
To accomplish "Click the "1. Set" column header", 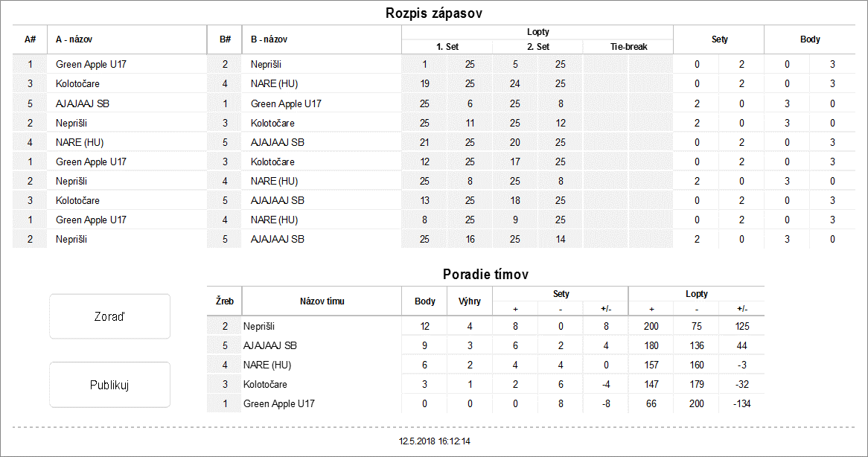I will coord(447,46).
